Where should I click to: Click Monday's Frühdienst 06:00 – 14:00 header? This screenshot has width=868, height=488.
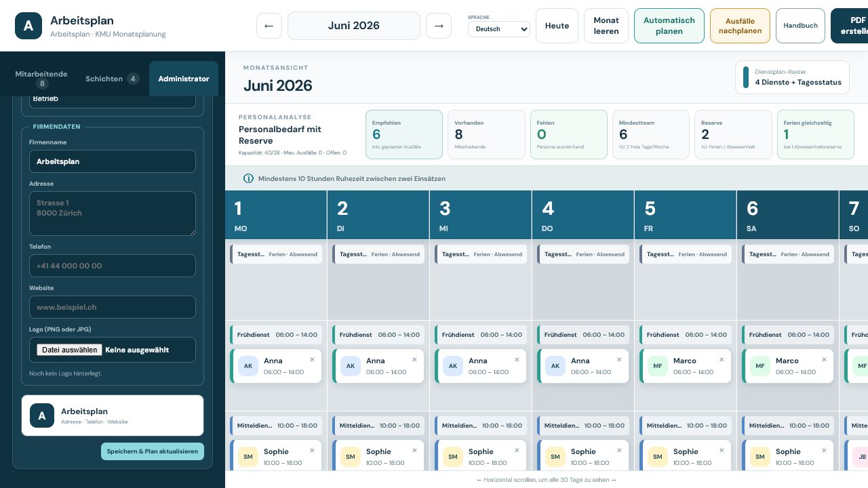tap(276, 335)
